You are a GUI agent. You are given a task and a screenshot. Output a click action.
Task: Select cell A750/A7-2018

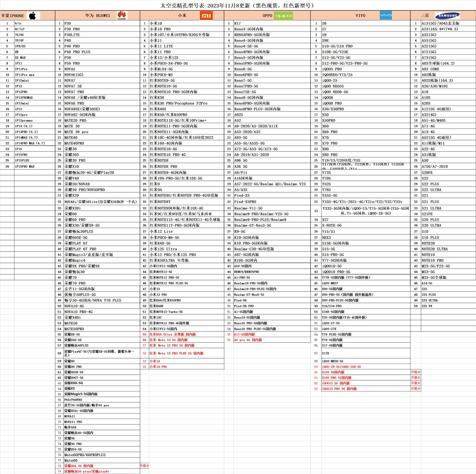pyautogui.click(x=448, y=166)
